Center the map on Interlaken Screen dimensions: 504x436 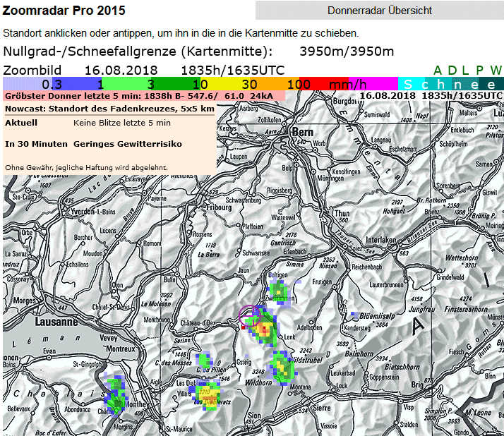[382, 239]
